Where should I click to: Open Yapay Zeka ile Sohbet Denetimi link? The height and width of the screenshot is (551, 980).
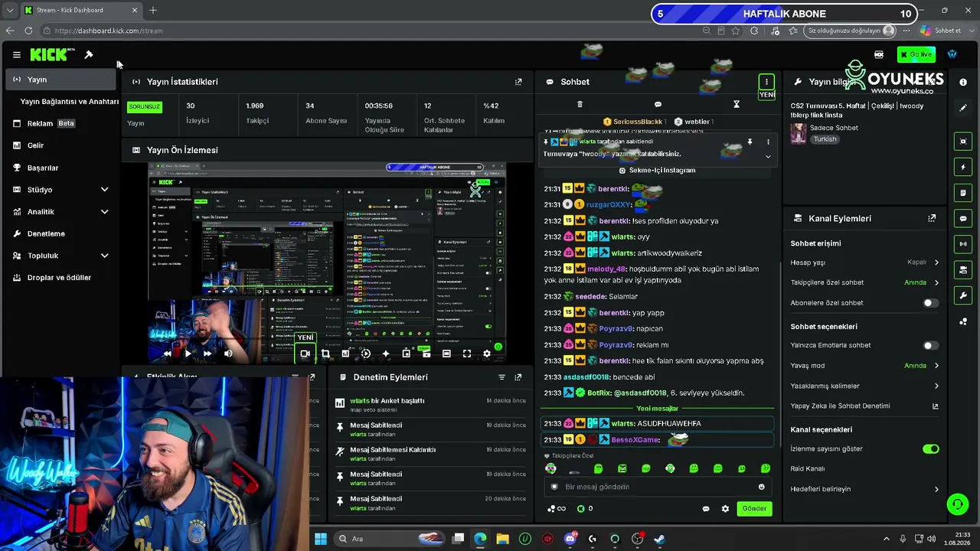(865, 406)
